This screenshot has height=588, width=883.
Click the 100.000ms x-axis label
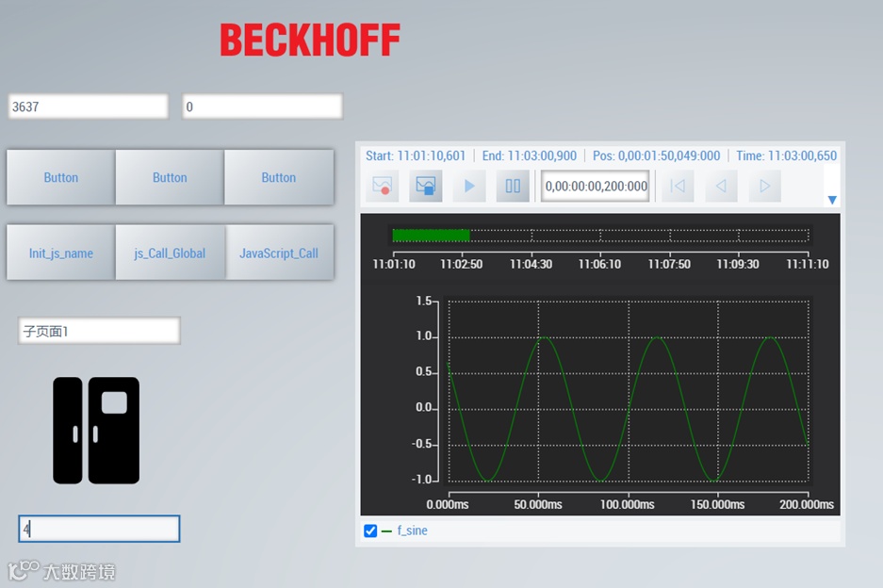coord(628,504)
